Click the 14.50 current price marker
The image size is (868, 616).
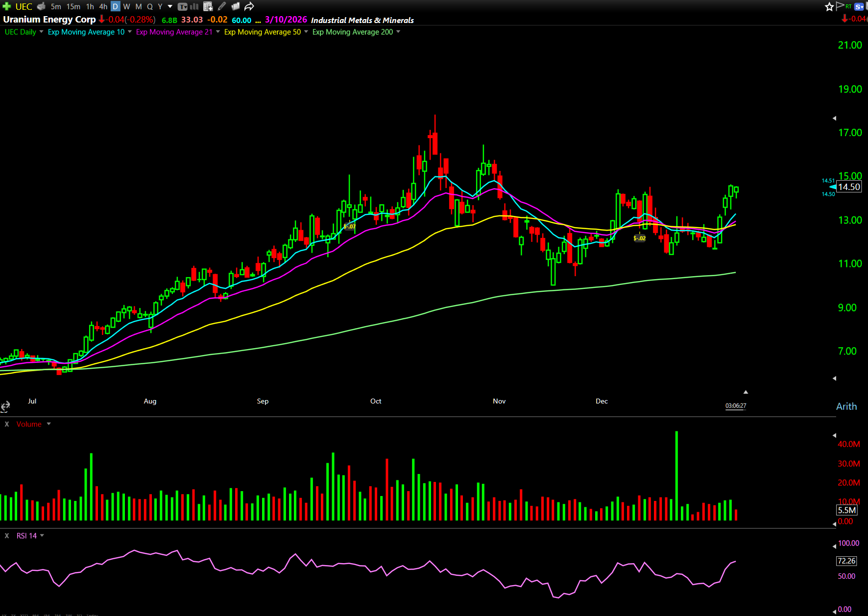[848, 187]
